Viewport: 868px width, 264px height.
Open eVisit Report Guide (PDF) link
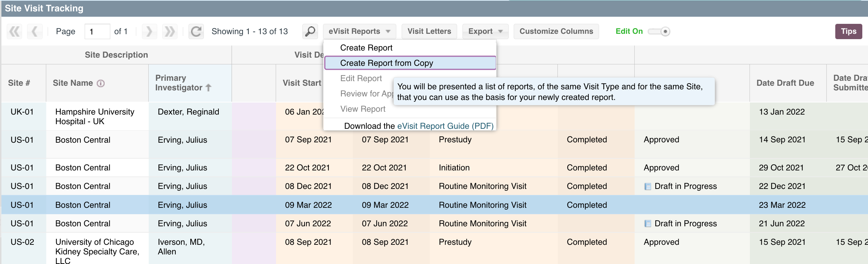(445, 126)
